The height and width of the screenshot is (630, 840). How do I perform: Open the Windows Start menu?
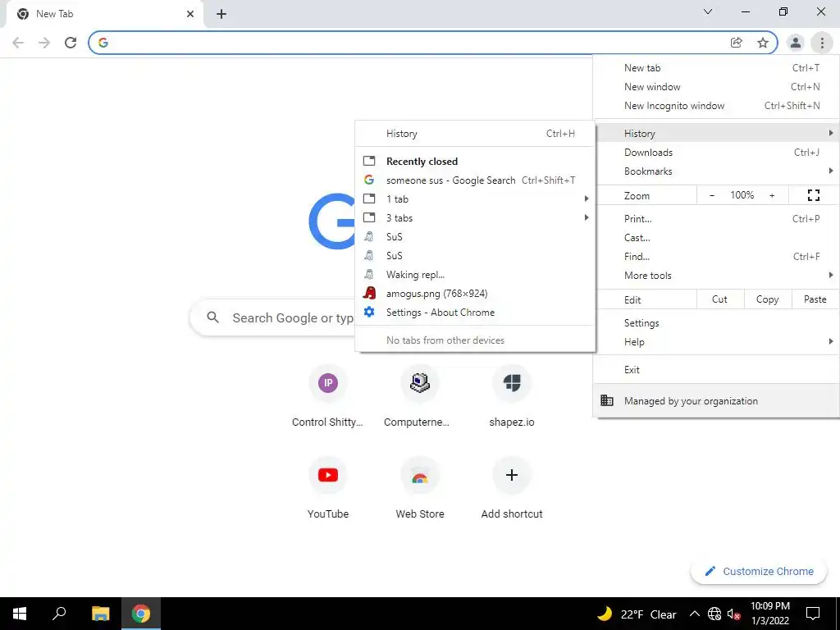point(20,614)
